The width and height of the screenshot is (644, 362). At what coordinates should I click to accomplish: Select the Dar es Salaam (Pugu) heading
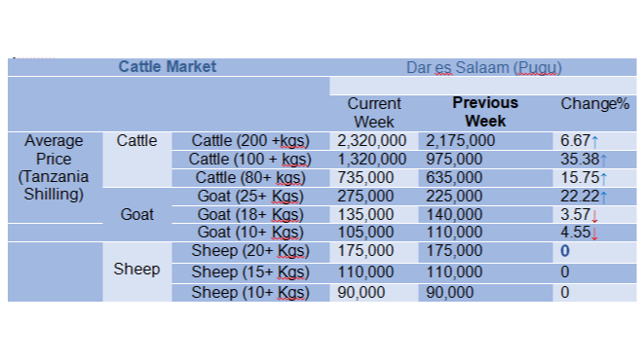(484, 68)
